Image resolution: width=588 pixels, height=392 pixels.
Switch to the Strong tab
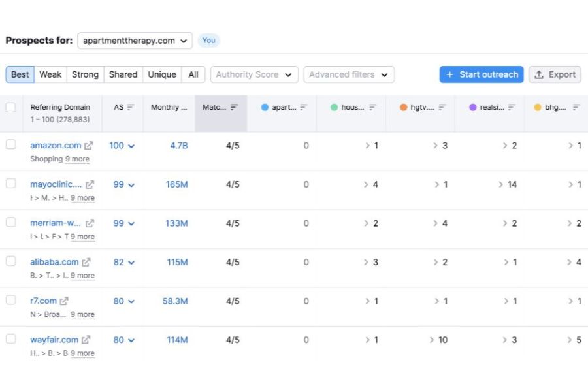tap(85, 74)
